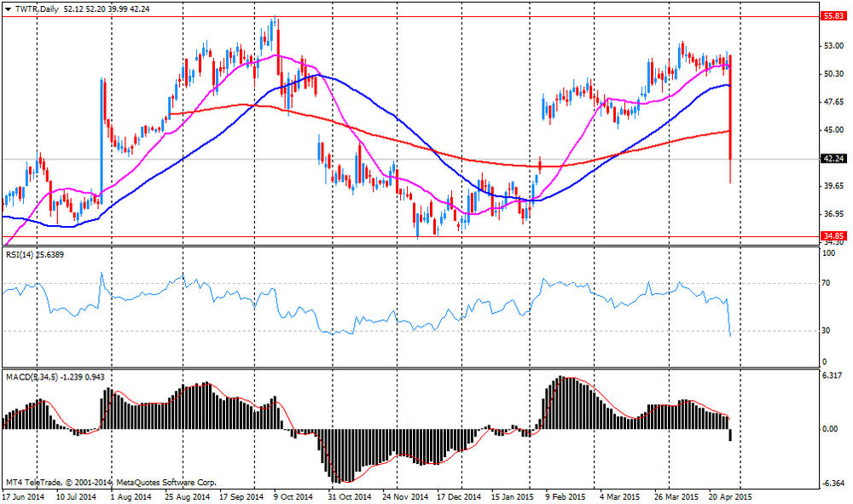Click the RSI scale value 70

(x=826, y=283)
